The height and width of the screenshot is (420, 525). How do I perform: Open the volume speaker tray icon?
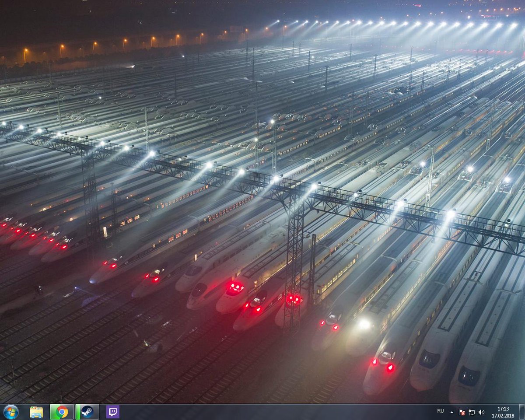[x=481, y=412]
